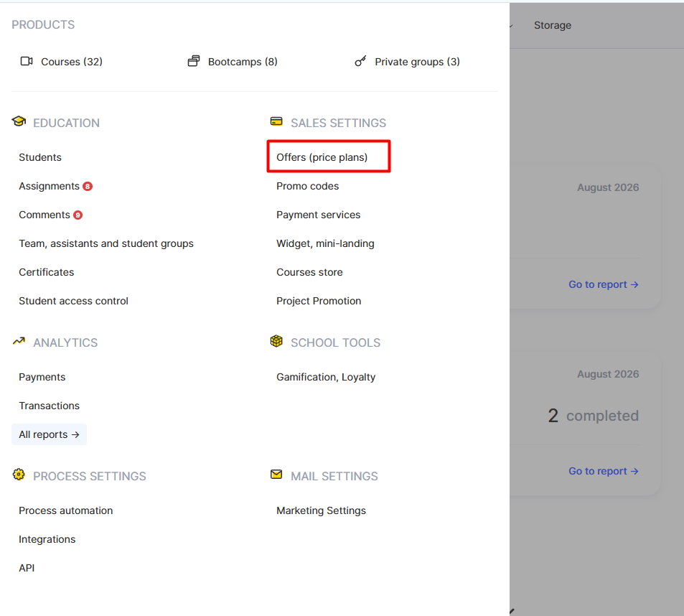The width and height of the screenshot is (684, 616).
Task: Select Student access control
Action: [73, 301]
